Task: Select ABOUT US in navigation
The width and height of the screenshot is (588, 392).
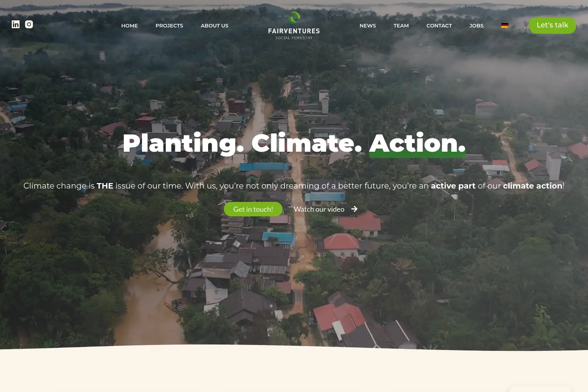Action: (214, 25)
